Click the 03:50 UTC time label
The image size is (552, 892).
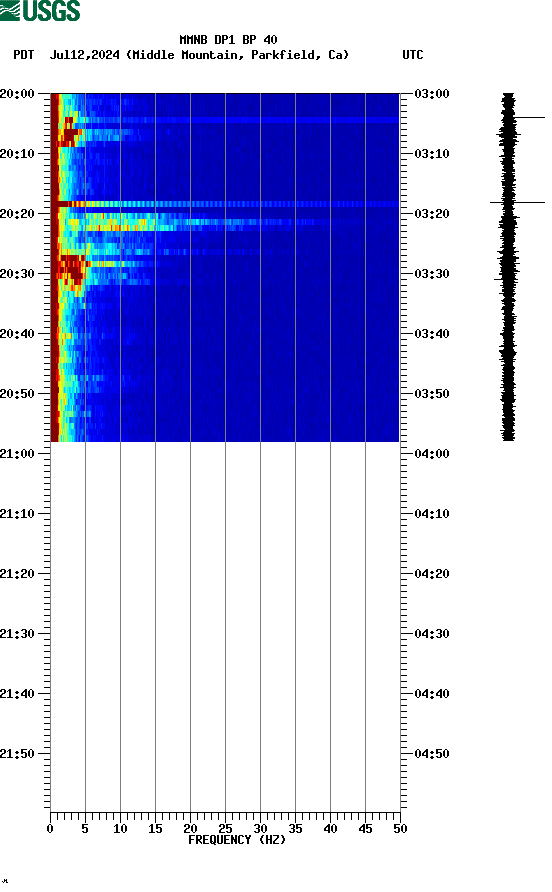tap(432, 394)
